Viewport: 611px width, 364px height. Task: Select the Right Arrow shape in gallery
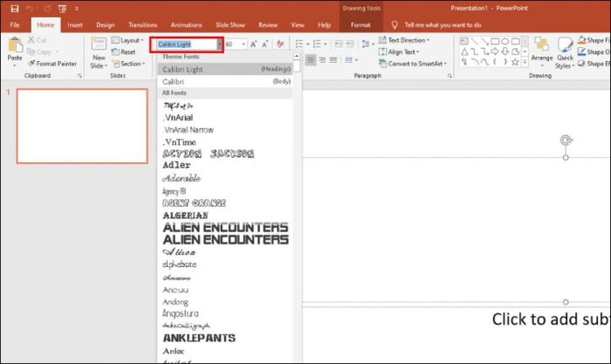[495, 52]
